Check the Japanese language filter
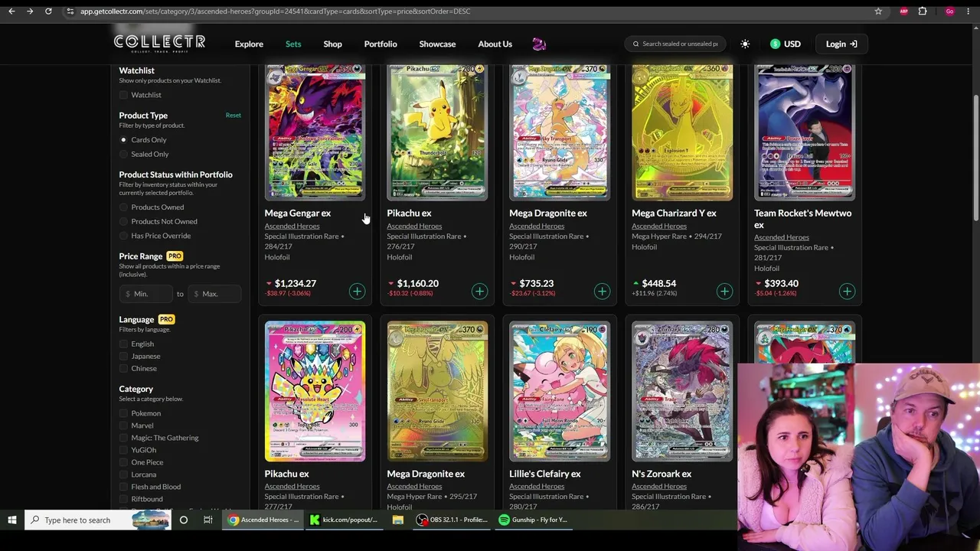This screenshot has width=980, height=551. pos(123,357)
